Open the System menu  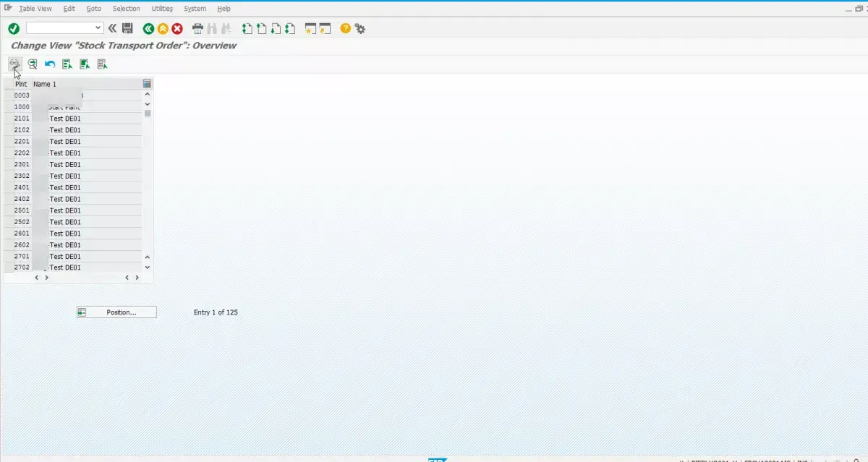click(195, 9)
